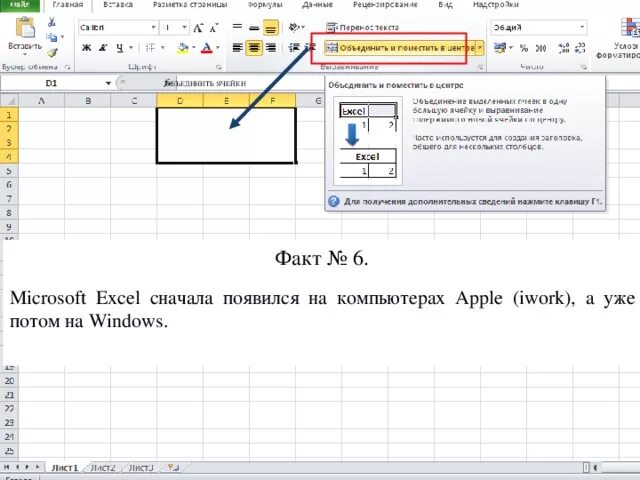Screen dimensions: 640x480
Task: Toggle italic formatting (К)
Action: coord(103,48)
